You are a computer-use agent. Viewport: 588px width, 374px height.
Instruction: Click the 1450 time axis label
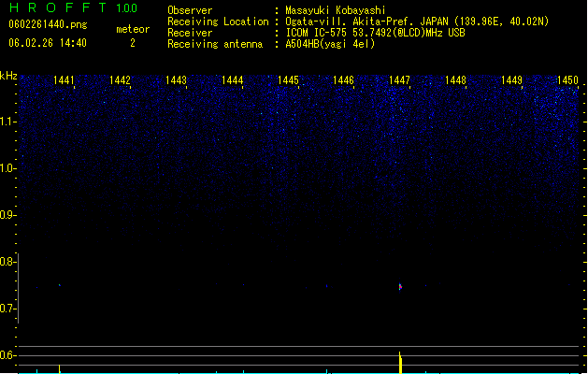[x=567, y=79]
